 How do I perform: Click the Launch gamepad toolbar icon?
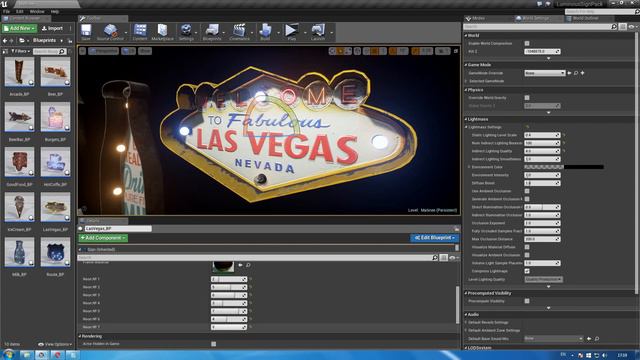(x=318, y=31)
